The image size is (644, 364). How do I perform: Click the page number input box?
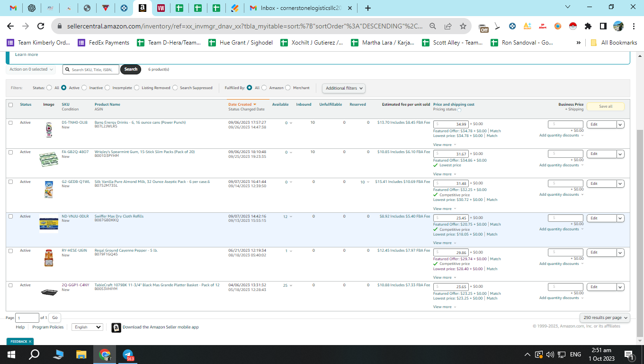point(27,318)
